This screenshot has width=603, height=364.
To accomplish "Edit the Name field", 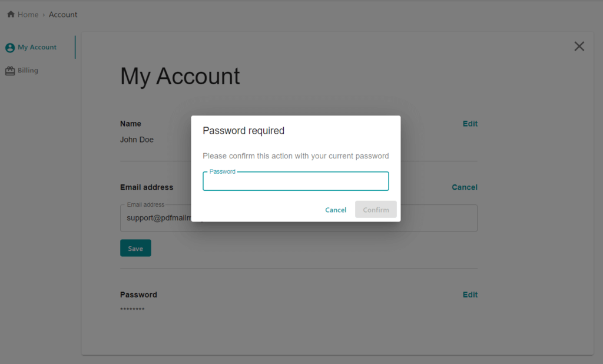I will (470, 124).
